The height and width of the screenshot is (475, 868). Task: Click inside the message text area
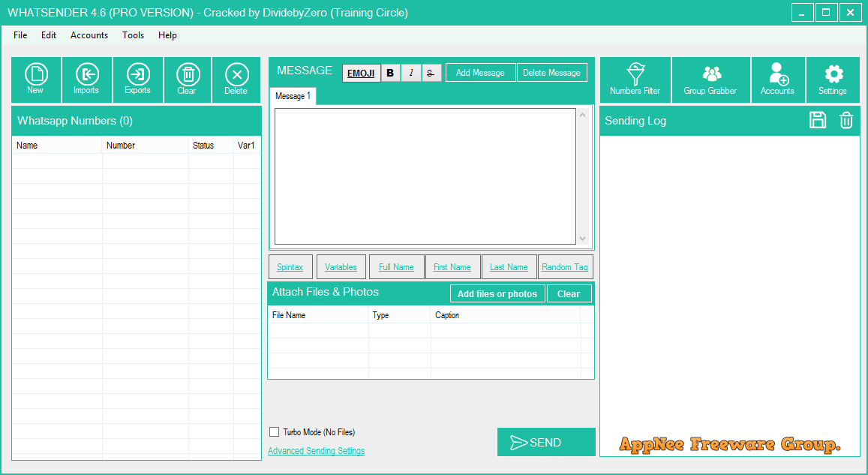pyautogui.click(x=425, y=176)
